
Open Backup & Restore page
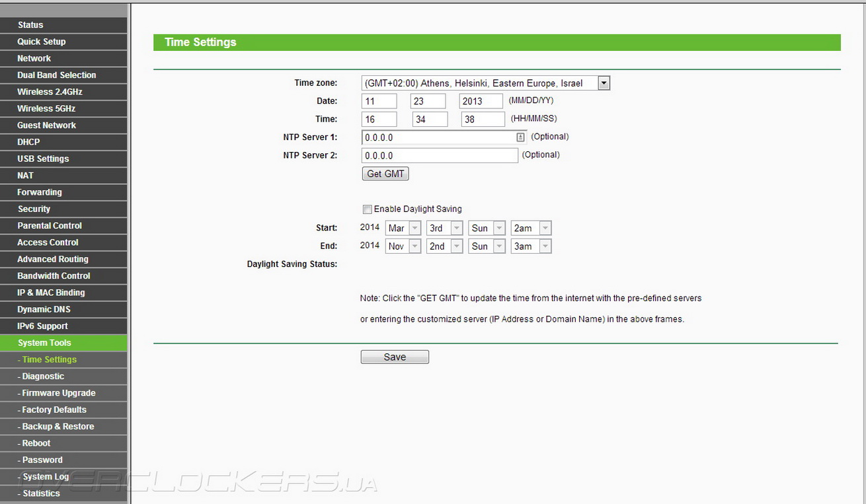tap(58, 427)
